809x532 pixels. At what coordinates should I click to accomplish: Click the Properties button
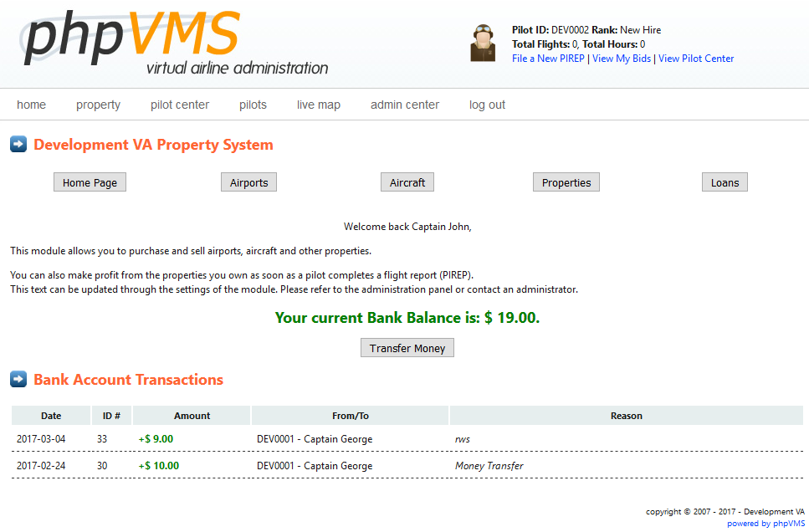point(566,182)
